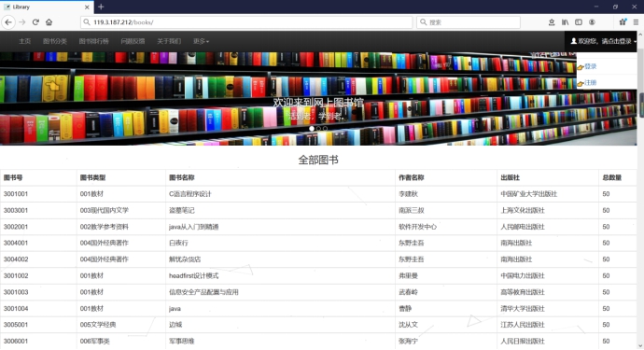The image size is (644, 350).
Task: Select the second carousel indicator dot
Action: [318, 129]
